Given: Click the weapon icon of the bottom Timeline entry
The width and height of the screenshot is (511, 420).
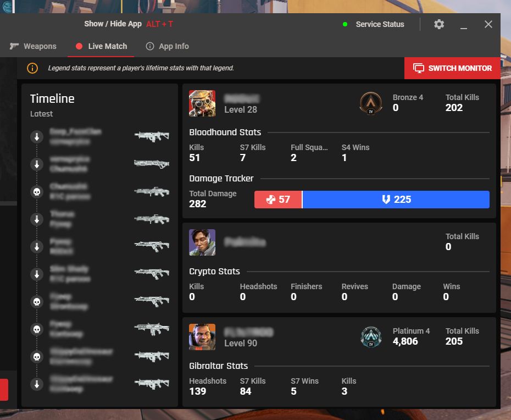Looking at the screenshot, I should coord(152,384).
